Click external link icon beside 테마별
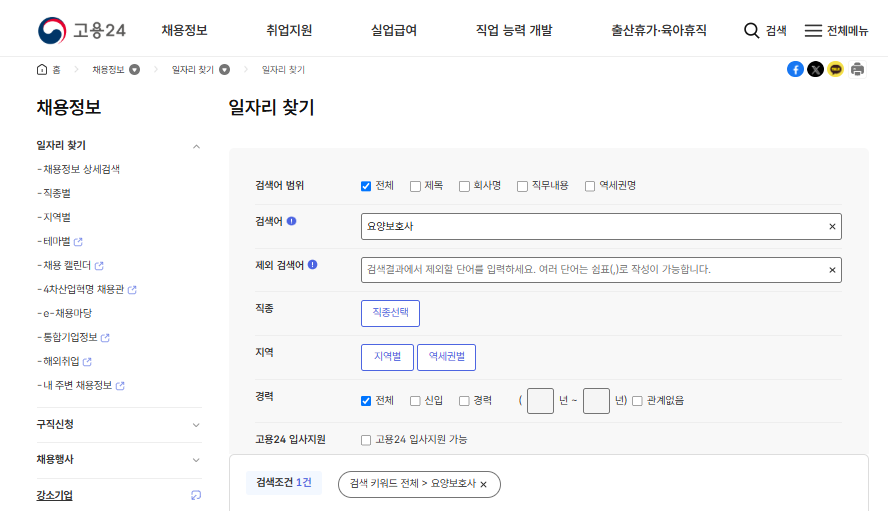Viewport: 888px width, 511px height. point(78,242)
